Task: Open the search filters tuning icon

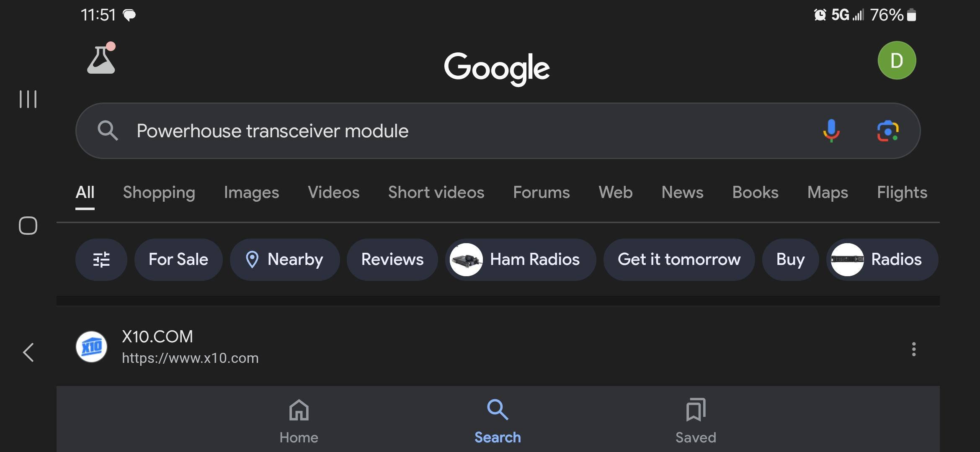Action: (x=101, y=259)
